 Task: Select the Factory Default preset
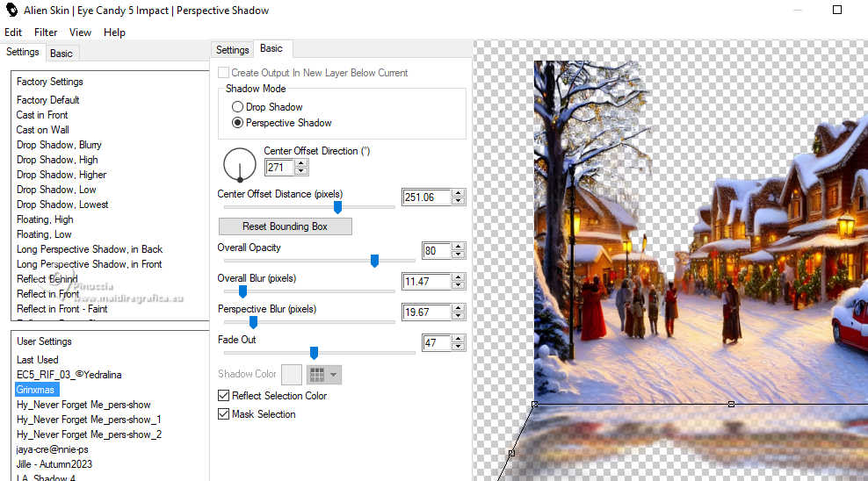[47, 100]
